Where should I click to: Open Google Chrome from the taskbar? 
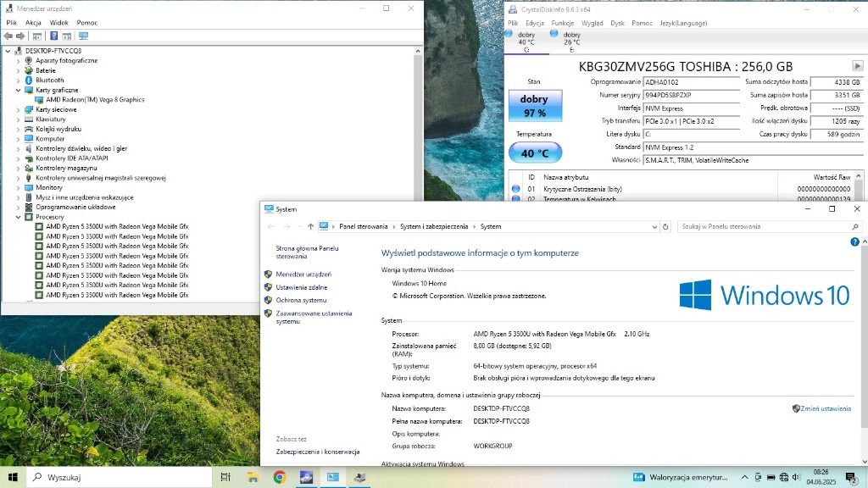(x=280, y=477)
